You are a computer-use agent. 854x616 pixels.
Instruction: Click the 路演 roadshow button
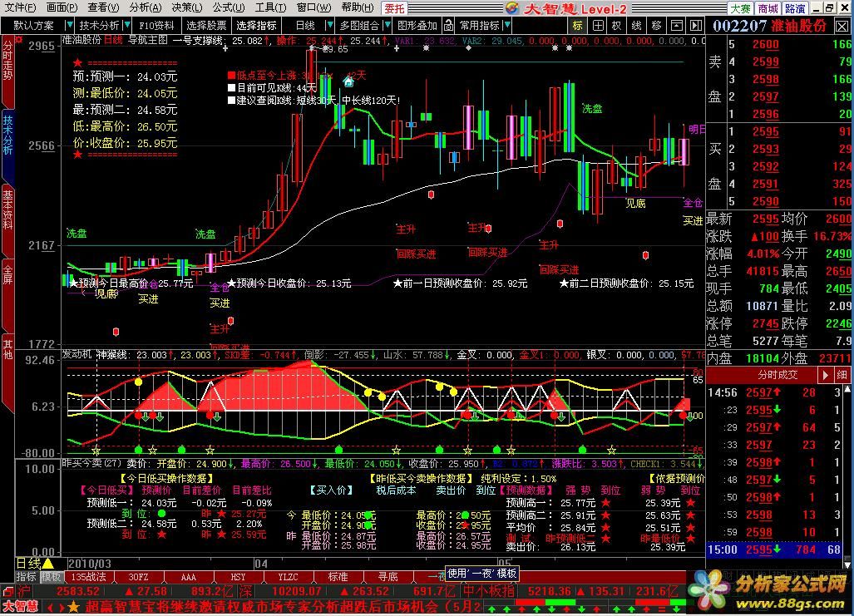795,8
